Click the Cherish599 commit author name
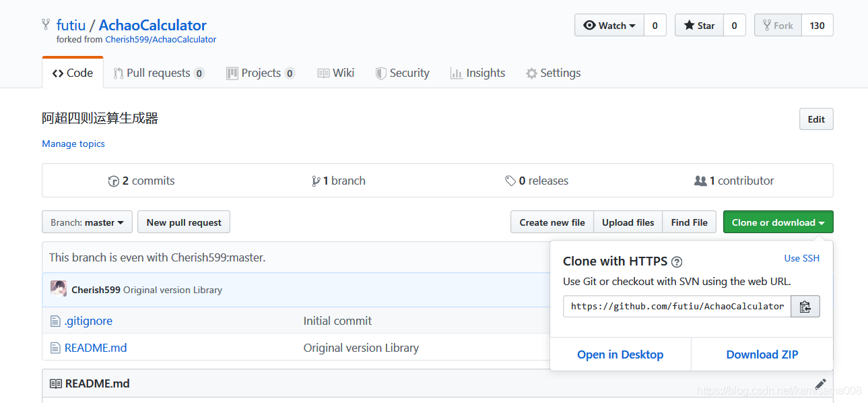This screenshot has height=403, width=868. (96, 290)
